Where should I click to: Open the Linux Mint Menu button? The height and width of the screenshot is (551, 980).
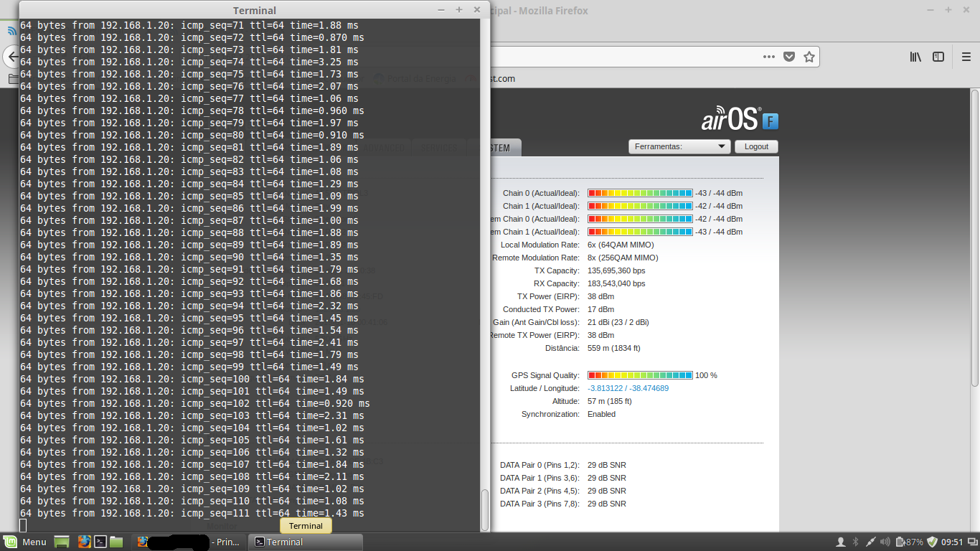25,542
